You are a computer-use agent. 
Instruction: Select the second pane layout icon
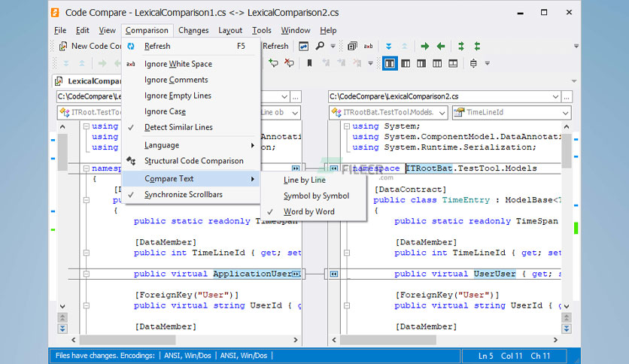406,63
